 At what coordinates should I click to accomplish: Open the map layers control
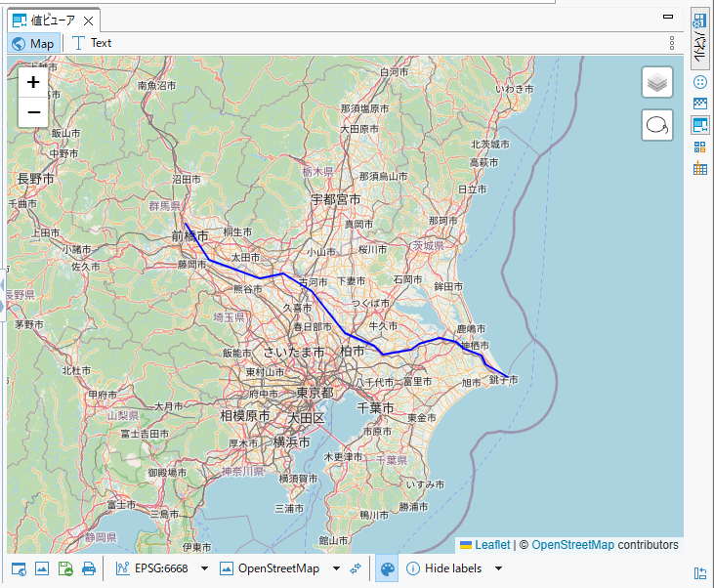(657, 83)
